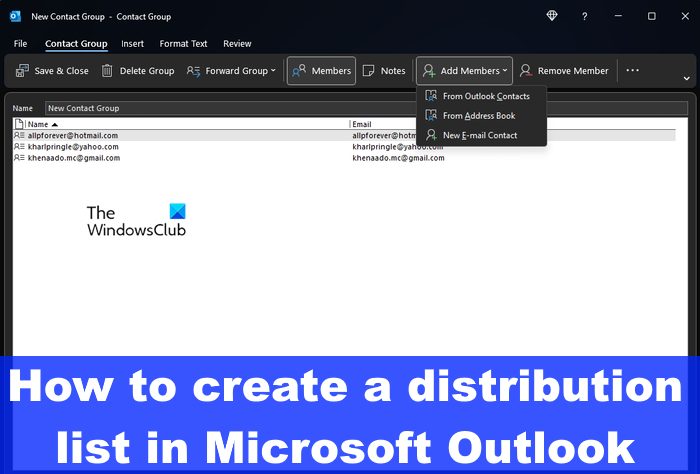Click the Notes sticky-note icon
The width and height of the screenshot is (700, 474).
pos(369,71)
